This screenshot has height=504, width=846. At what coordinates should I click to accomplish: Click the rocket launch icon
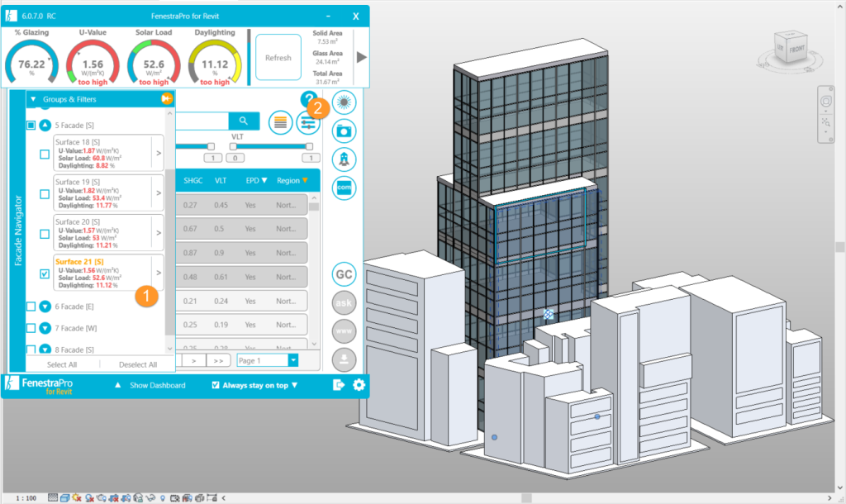click(344, 159)
